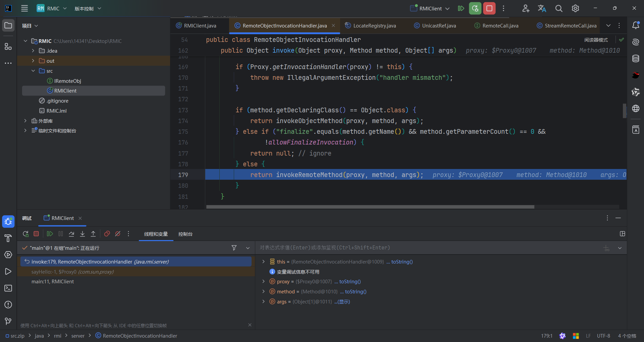The width and height of the screenshot is (644, 342).
Task: Expand the .idea folder
Action: click(33, 51)
